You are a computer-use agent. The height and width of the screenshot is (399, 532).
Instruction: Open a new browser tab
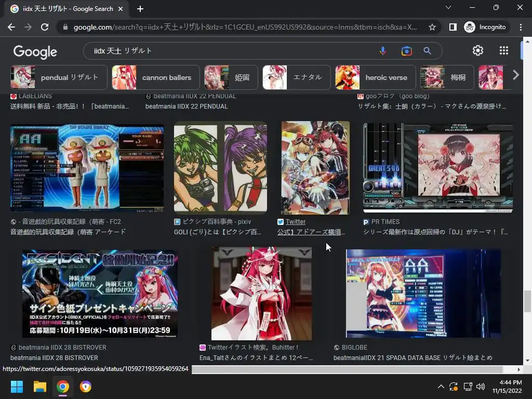(x=140, y=9)
